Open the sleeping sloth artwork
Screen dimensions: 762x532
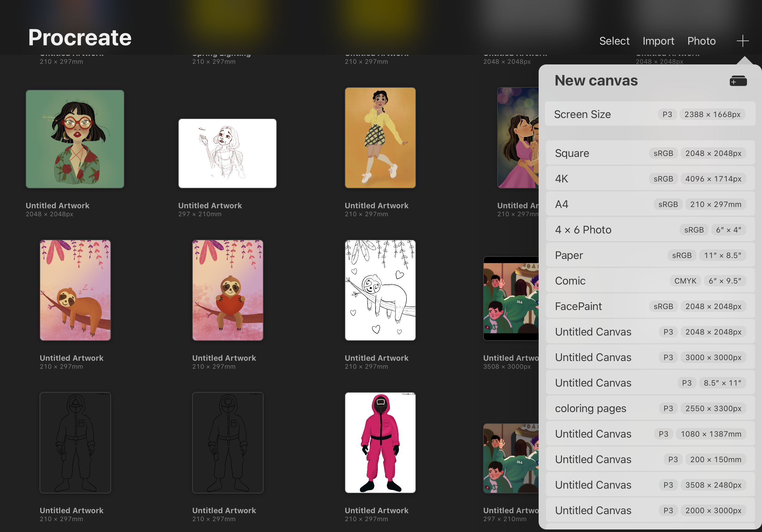tap(75, 290)
